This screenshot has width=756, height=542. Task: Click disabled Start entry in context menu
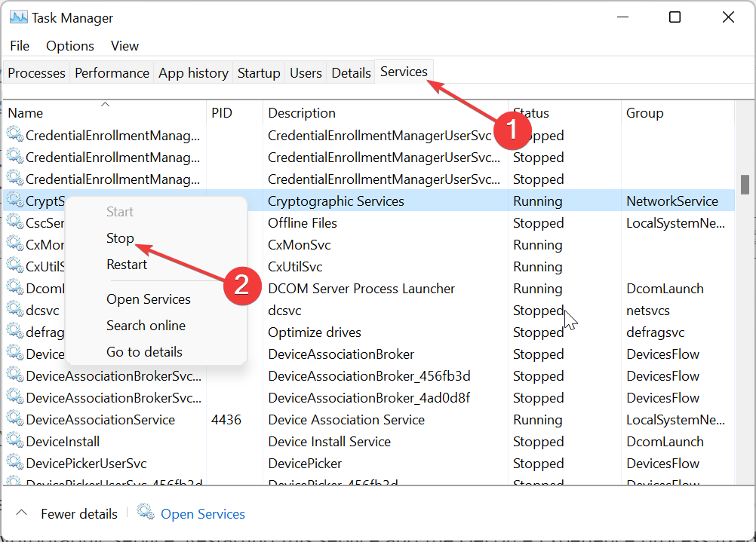[120, 212]
